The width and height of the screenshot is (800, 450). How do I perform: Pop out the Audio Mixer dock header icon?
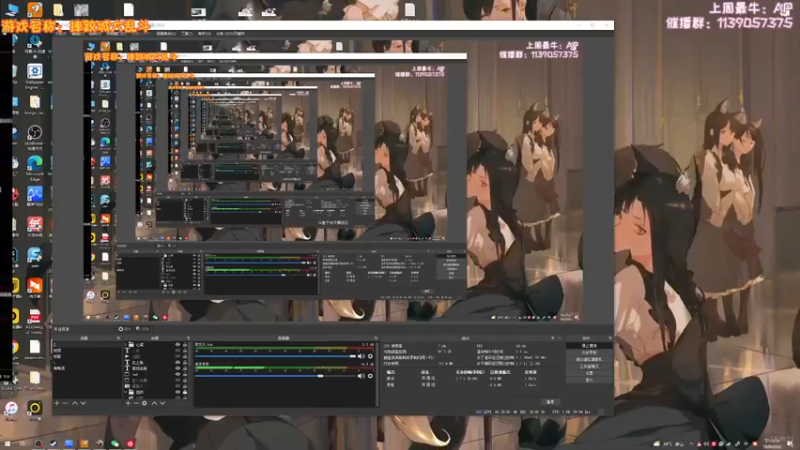pos(376,338)
